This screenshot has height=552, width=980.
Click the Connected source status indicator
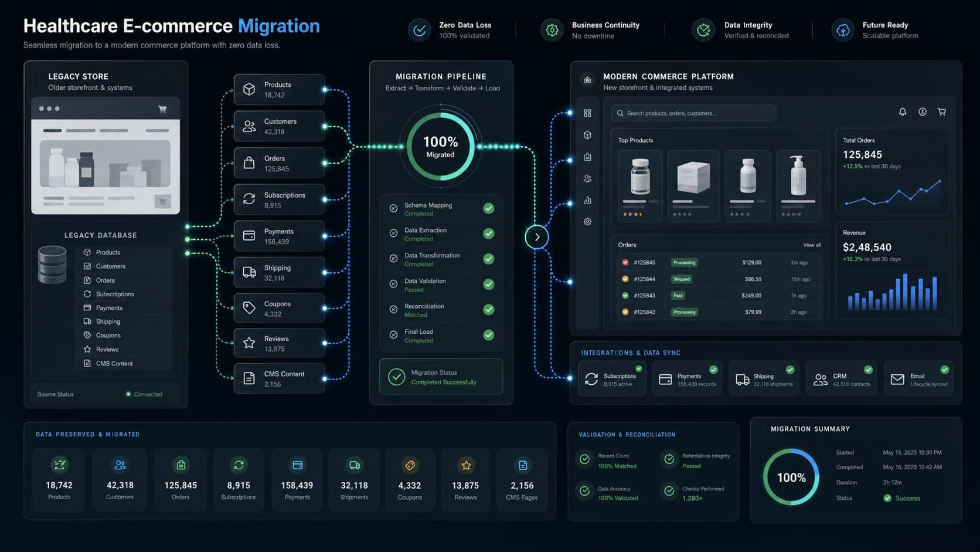[144, 394]
